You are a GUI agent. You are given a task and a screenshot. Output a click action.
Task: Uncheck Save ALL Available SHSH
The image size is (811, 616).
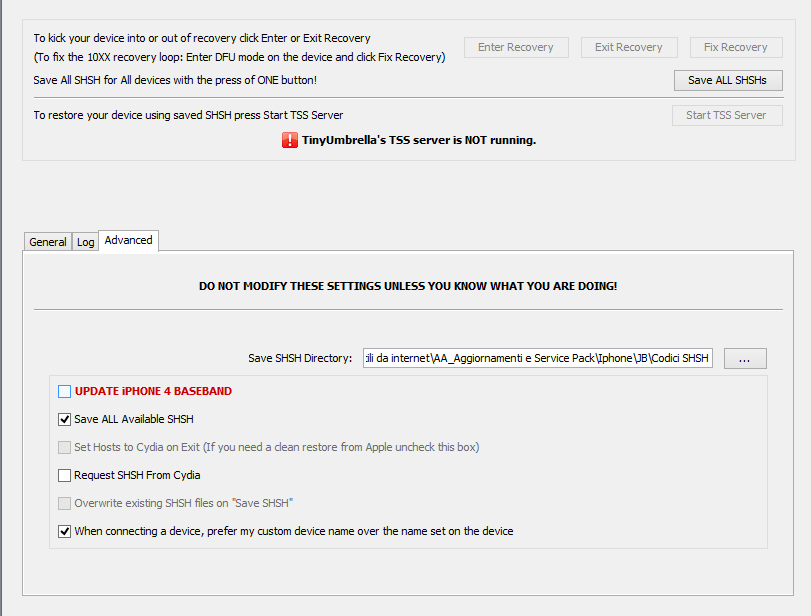[64, 419]
